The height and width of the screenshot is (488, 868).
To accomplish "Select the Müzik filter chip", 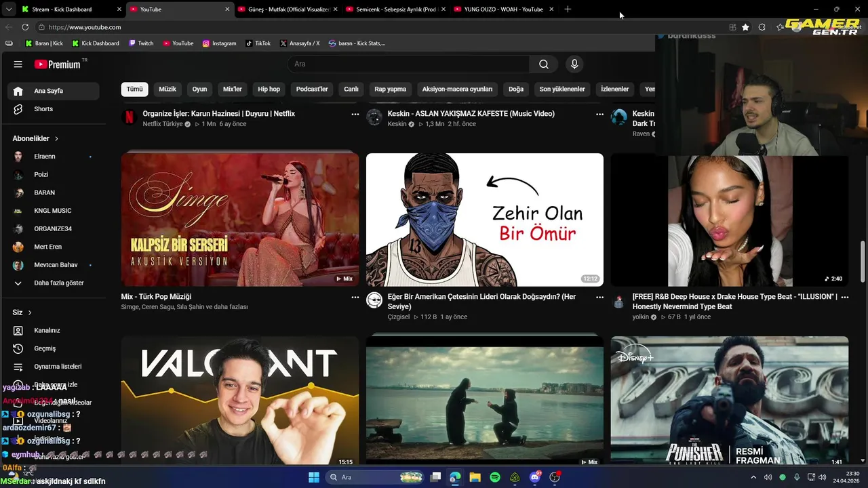I will 167,89.
